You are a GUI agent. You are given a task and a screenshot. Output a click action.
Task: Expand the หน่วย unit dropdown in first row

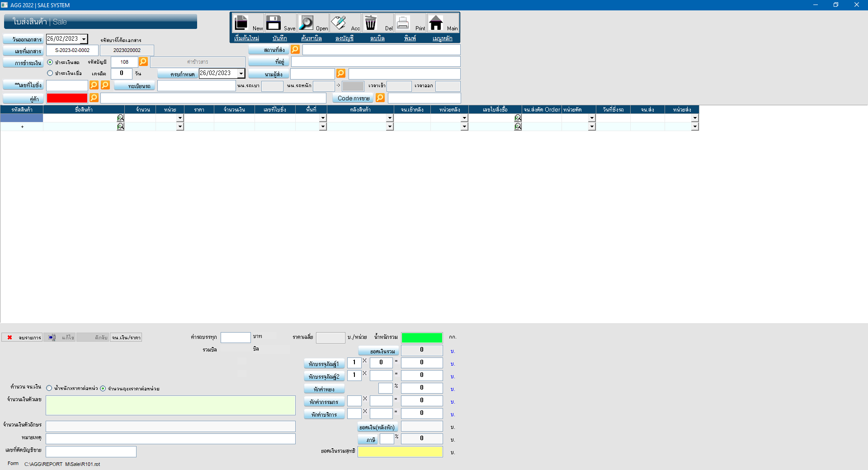pyautogui.click(x=180, y=118)
